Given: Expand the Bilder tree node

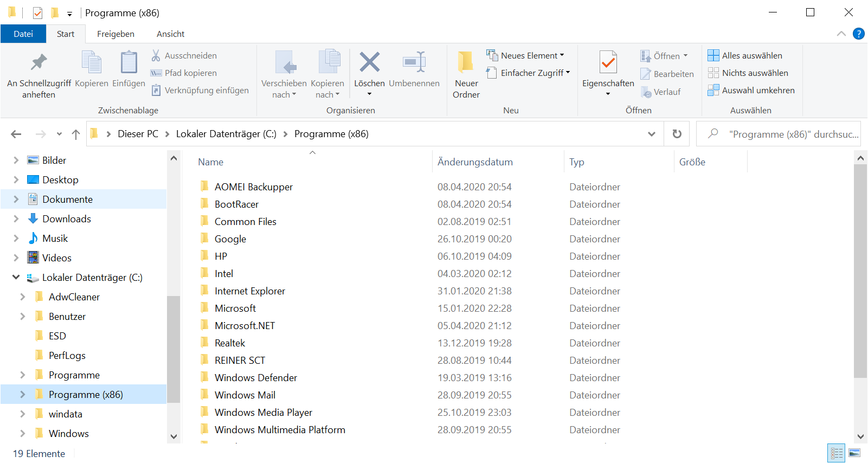Looking at the screenshot, I should click(x=16, y=160).
